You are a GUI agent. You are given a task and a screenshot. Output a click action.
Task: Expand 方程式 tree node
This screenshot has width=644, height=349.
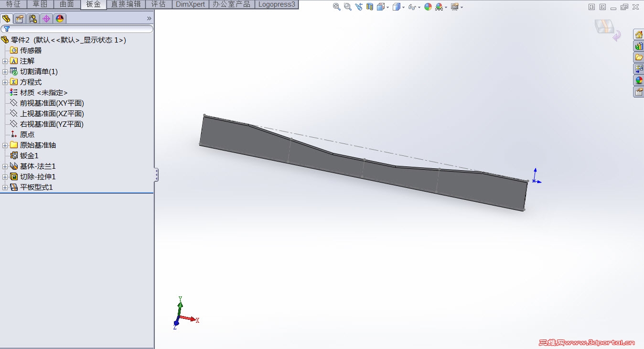(5, 82)
